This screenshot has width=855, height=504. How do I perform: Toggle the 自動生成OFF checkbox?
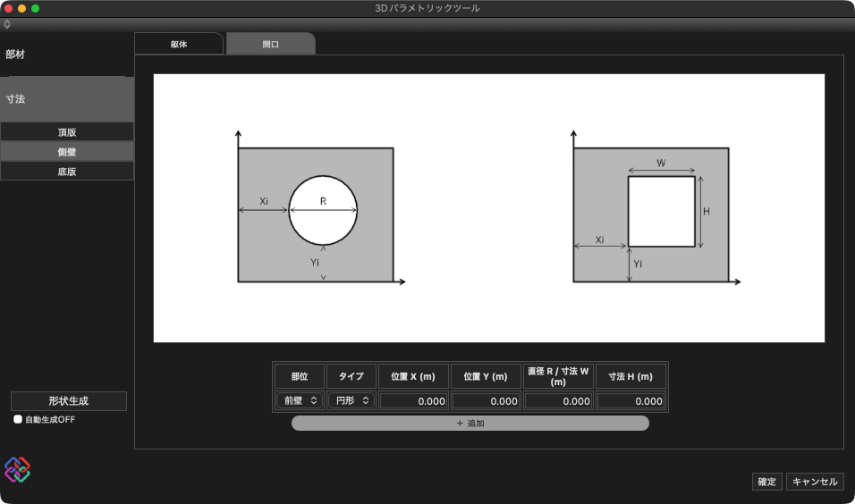coord(18,419)
